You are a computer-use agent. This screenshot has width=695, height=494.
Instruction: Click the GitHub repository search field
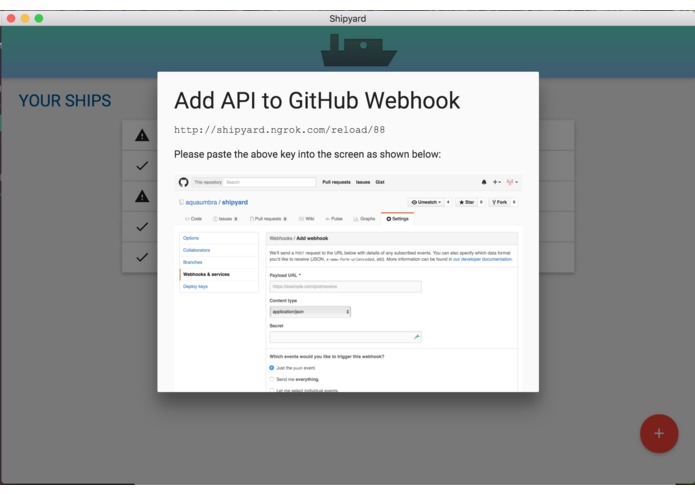254,182
